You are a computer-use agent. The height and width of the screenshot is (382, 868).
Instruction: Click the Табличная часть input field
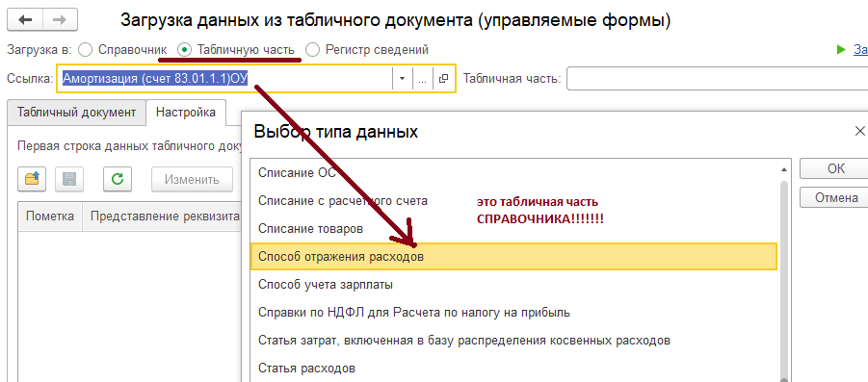tap(717, 79)
